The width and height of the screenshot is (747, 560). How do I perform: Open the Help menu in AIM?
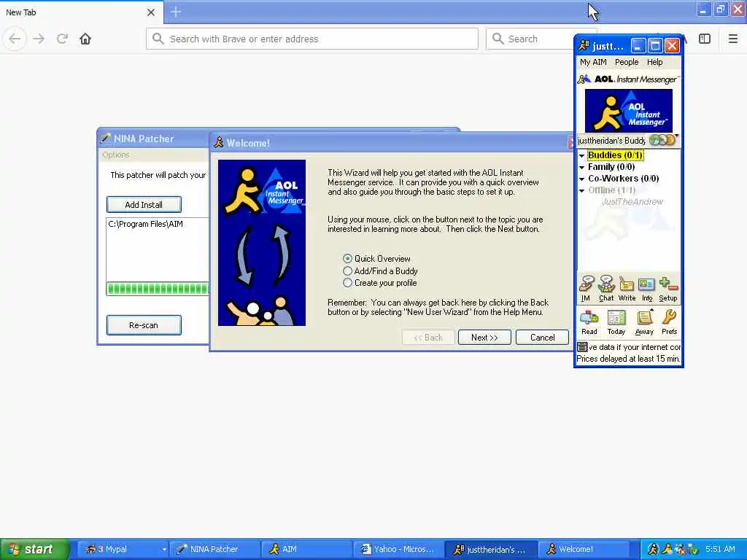click(654, 62)
